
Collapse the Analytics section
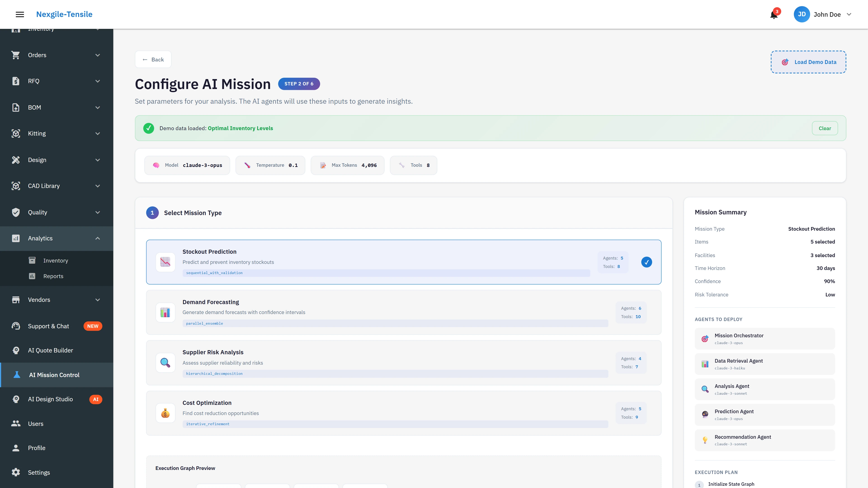pos(97,238)
